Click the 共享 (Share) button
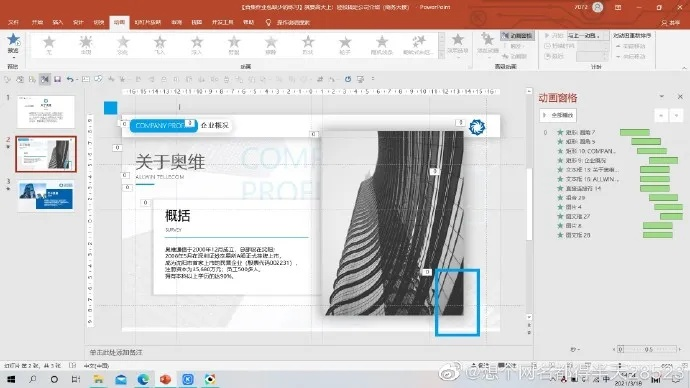Screen dimensions: 690x388 click(670, 22)
